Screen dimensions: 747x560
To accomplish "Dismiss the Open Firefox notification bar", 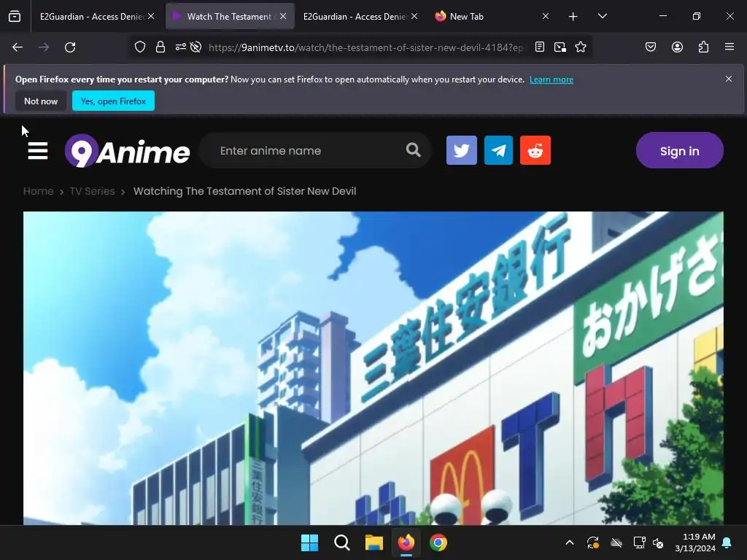I will click(729, 79).
